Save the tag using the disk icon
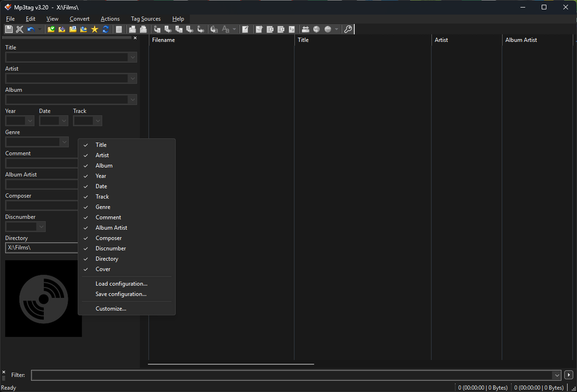The image size is (577, 392). (x=9, y=29)
